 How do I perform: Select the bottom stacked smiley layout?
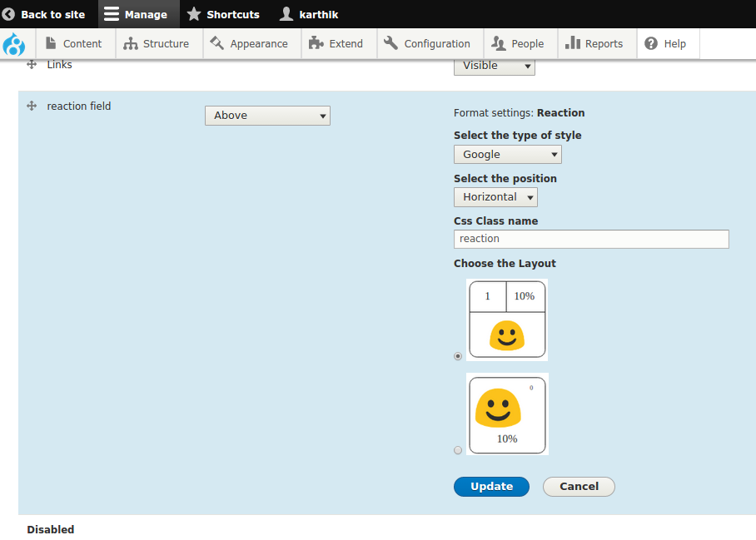457,449
